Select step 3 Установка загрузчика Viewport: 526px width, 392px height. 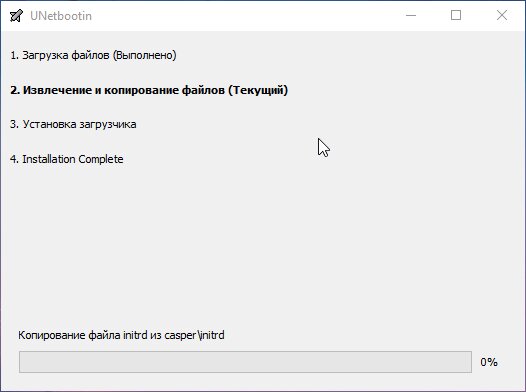[x=73, y=124]
